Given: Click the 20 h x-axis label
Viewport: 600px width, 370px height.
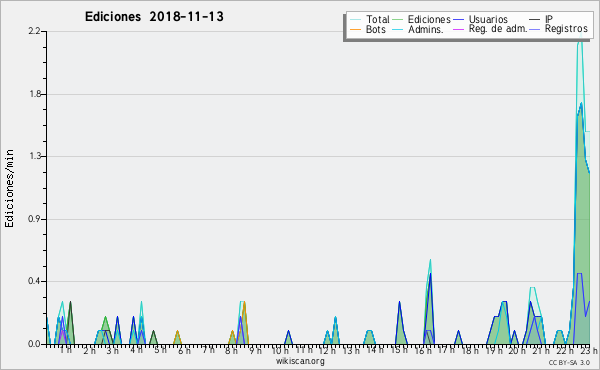Looking at the screenshot, I should point(517,350).
